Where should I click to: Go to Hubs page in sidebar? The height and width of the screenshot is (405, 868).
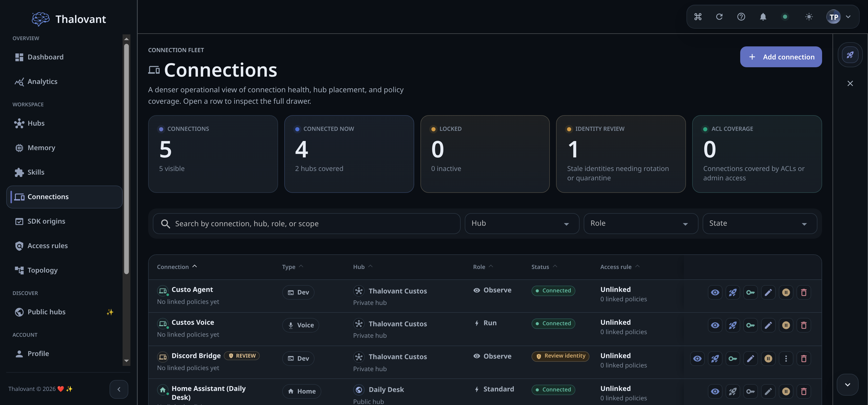[64, 124]
